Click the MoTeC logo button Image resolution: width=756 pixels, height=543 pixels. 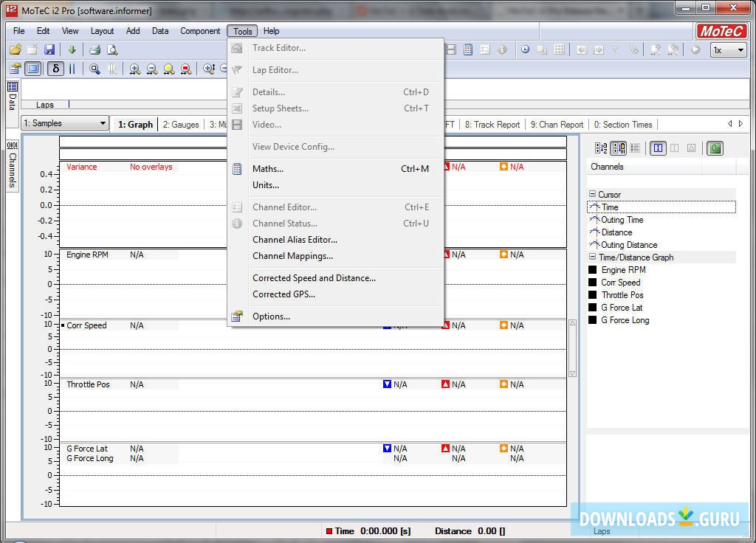point(721,31)
